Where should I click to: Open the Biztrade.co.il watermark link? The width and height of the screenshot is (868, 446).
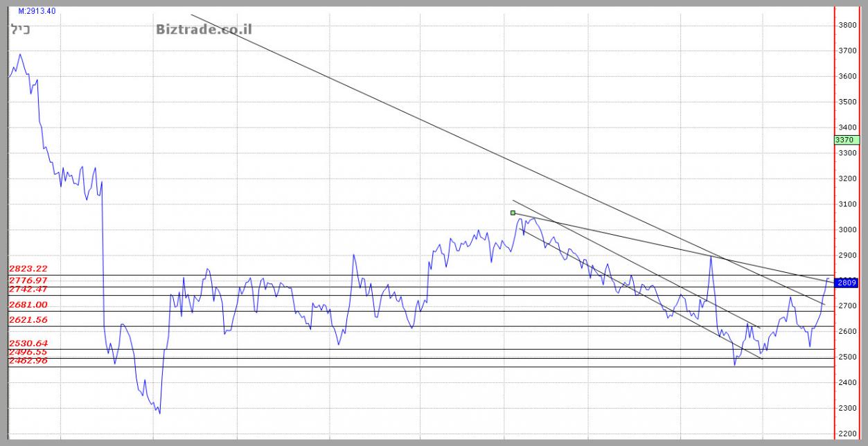(x=204, y=29)
